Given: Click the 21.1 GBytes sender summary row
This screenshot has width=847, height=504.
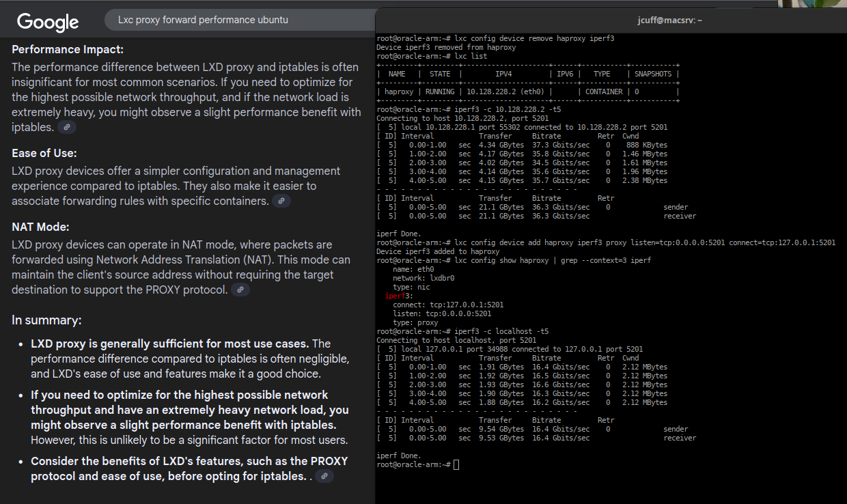Looking at the screenshot, I should (532, 207).
